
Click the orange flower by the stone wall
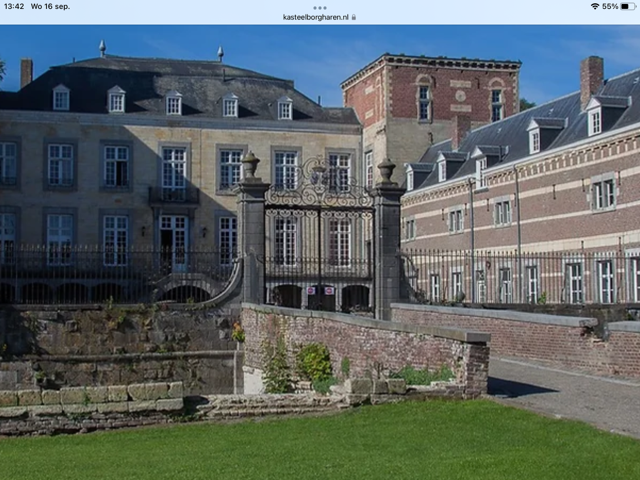point(238,331)
